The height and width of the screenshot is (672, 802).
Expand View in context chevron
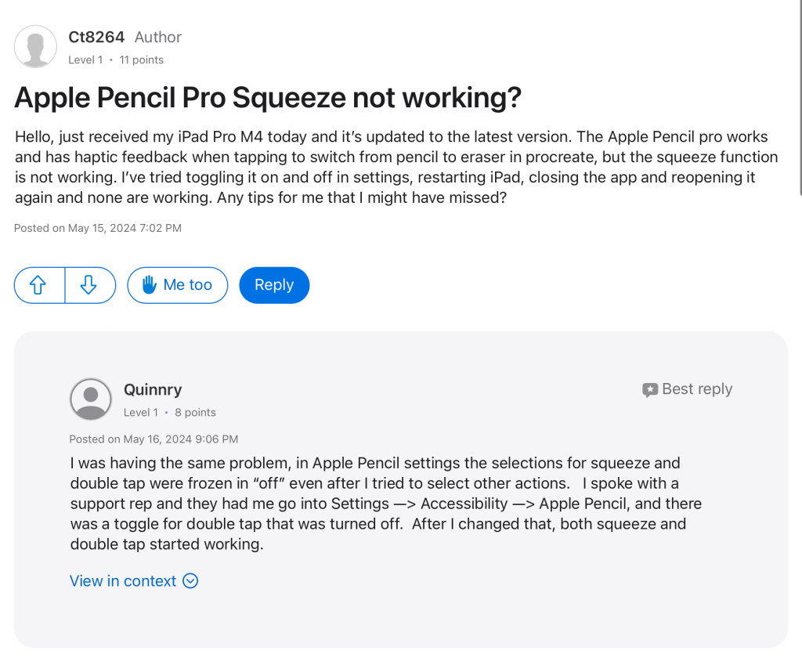190,581
